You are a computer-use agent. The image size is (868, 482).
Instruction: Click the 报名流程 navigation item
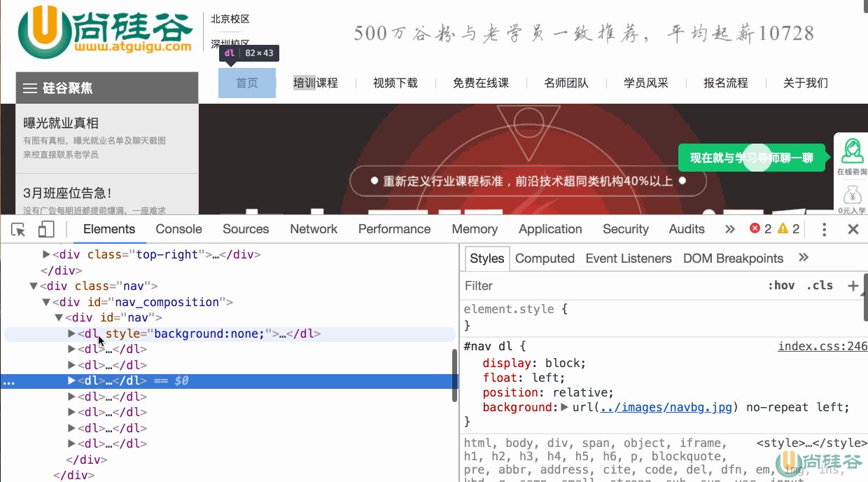point(726,83)
